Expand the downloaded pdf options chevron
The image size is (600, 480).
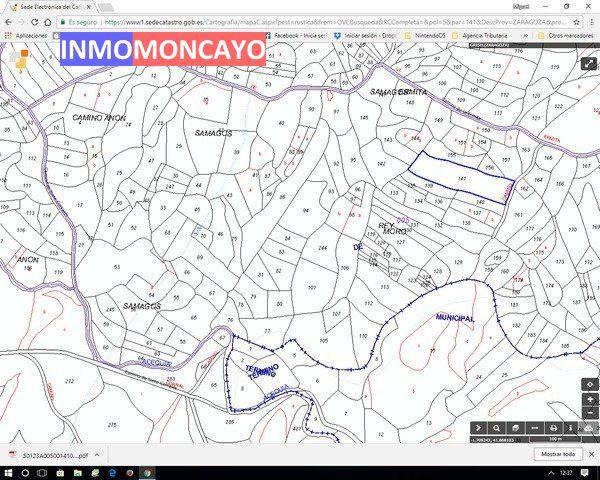coord(97,455)
